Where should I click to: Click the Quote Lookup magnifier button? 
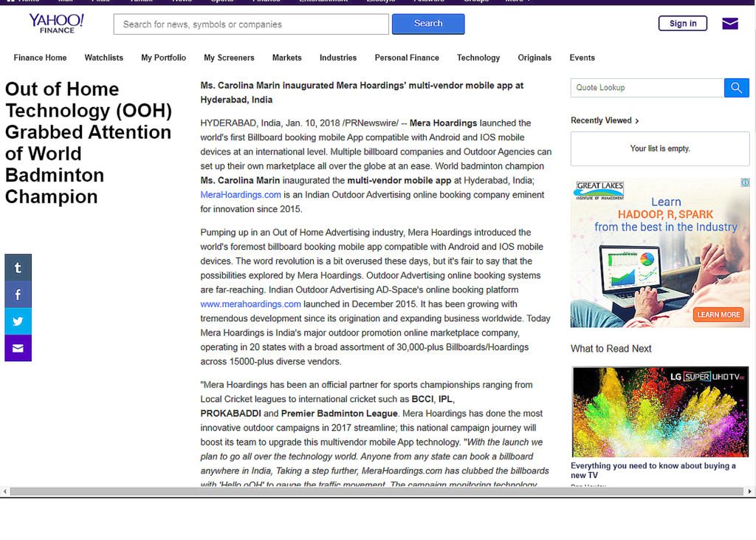click(736, 88)
